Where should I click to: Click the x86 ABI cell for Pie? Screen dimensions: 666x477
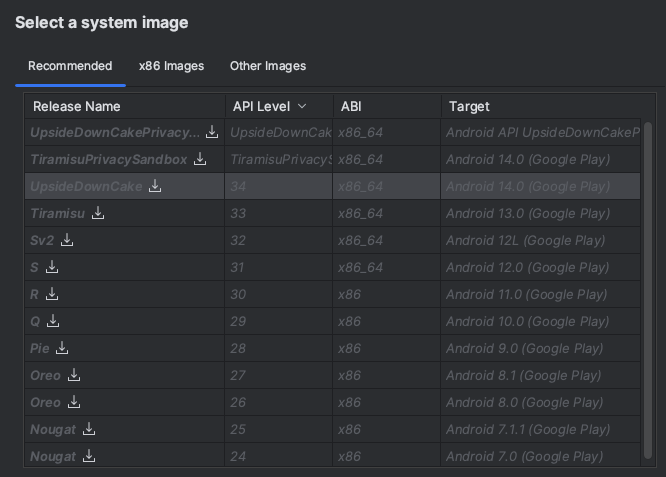[x=387, y=348]
